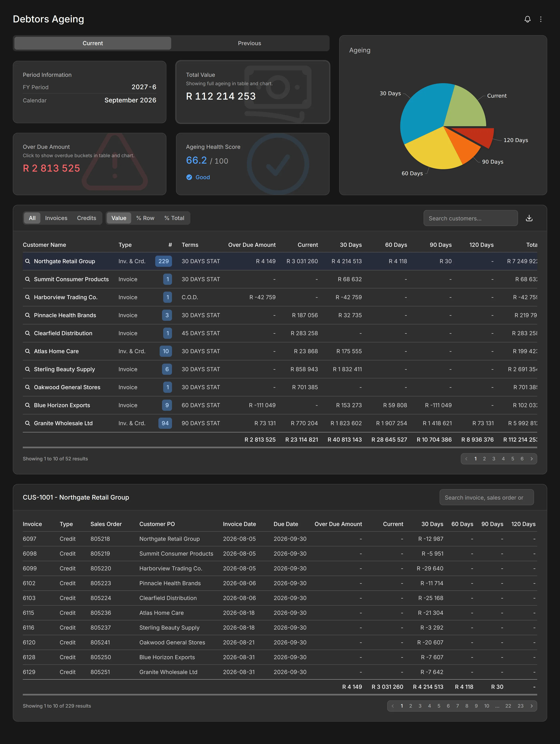Click the Over Due Amount card
The width and height of the screenshot is (560, 744).
89,164
